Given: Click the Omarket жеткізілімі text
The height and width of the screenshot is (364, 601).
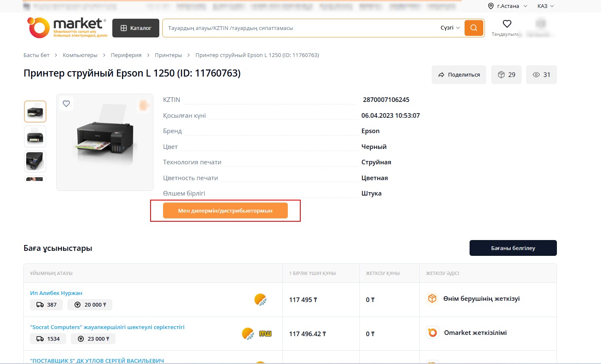Looking at the screenshot, I should click(x=475, y=333).
